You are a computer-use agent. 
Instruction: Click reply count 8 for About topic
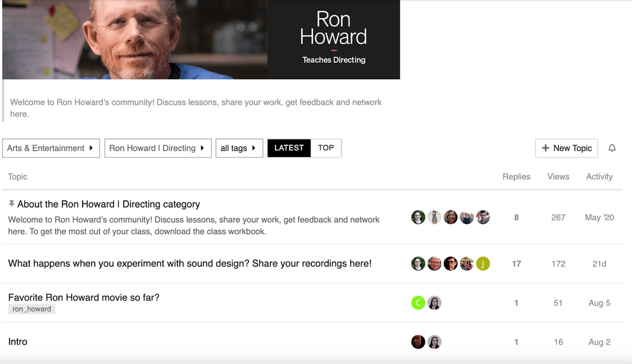[x=516, y=217]
